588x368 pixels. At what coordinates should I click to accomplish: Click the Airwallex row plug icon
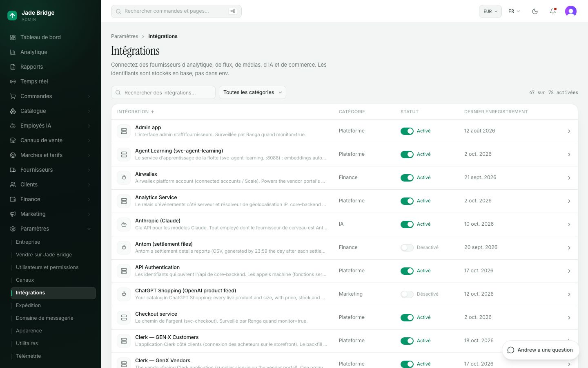point(124,178)
